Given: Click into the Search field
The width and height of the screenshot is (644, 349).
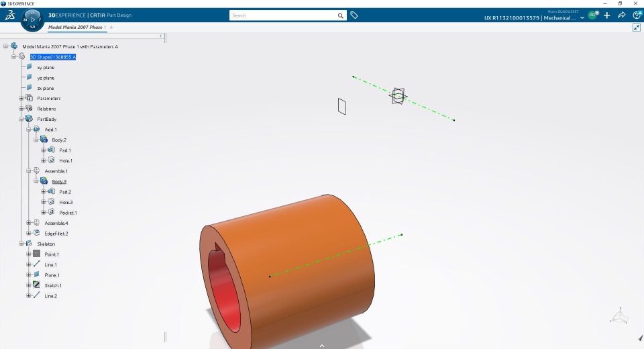Looking at the screenshot, I should point(283,15).
